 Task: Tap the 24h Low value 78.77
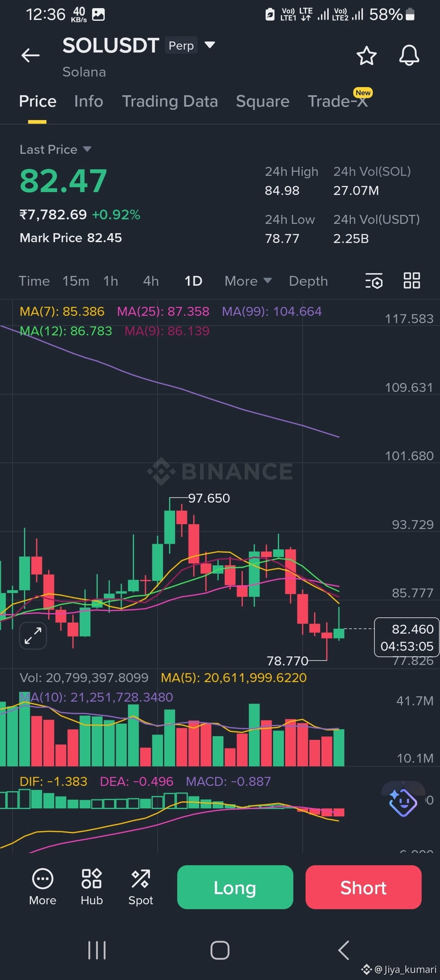pos(282,238)
